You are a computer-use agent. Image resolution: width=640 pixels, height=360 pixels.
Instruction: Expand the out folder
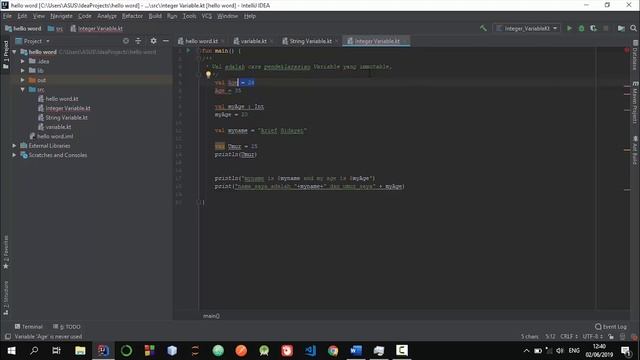(23, 80)
